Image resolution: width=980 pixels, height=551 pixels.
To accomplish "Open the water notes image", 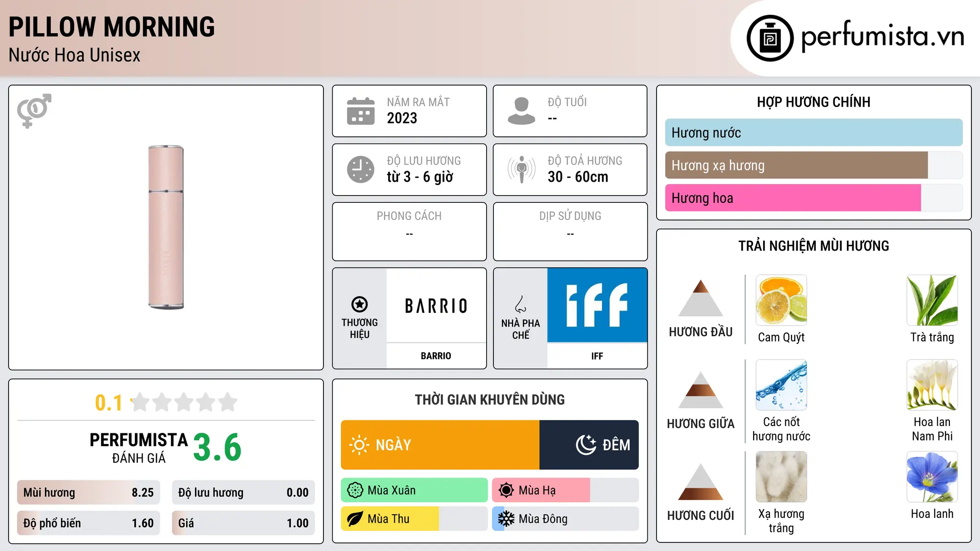I will point(781,385).
